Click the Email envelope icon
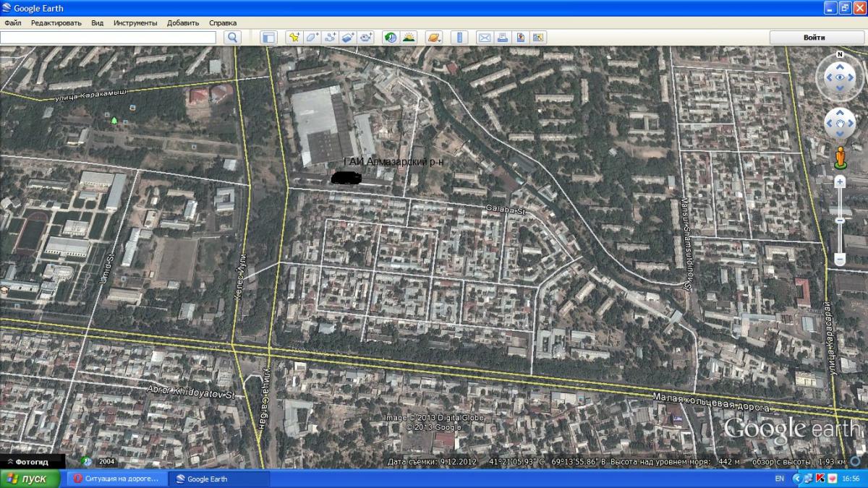The image size is (868, 488). point(484,38)
